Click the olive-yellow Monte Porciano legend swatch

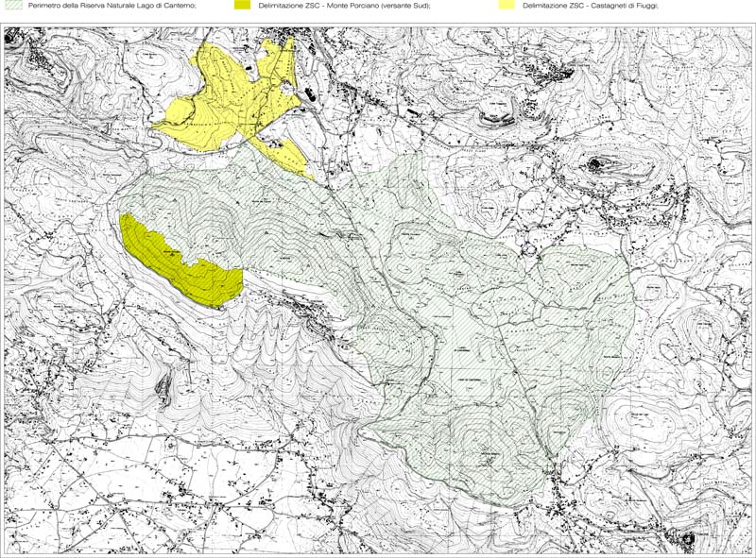243,6
